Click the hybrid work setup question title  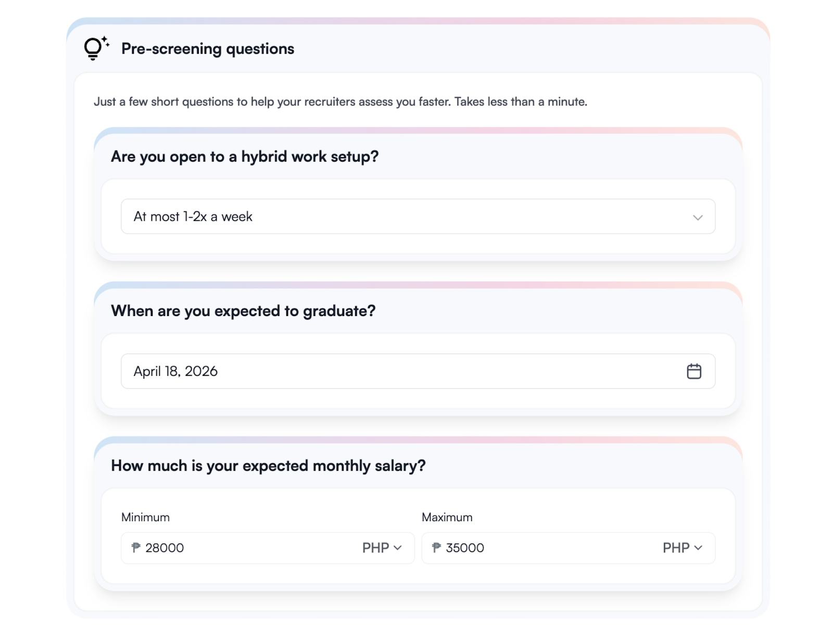click(x=245, y=157)
